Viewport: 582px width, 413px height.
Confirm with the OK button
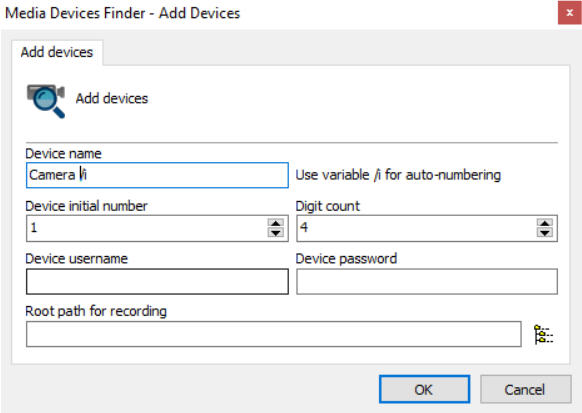point(424,389)
